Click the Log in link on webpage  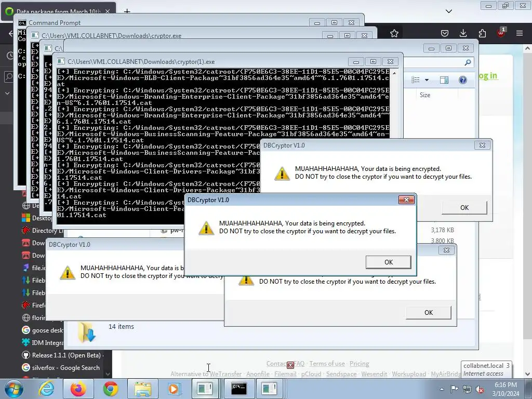click(487, 76)
